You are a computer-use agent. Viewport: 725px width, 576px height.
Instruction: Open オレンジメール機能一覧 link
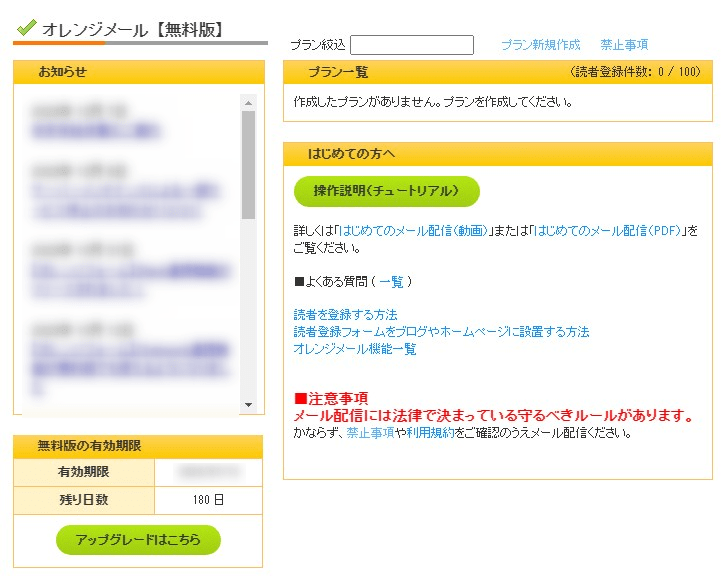pyautogui.click(x=355, y=349)
